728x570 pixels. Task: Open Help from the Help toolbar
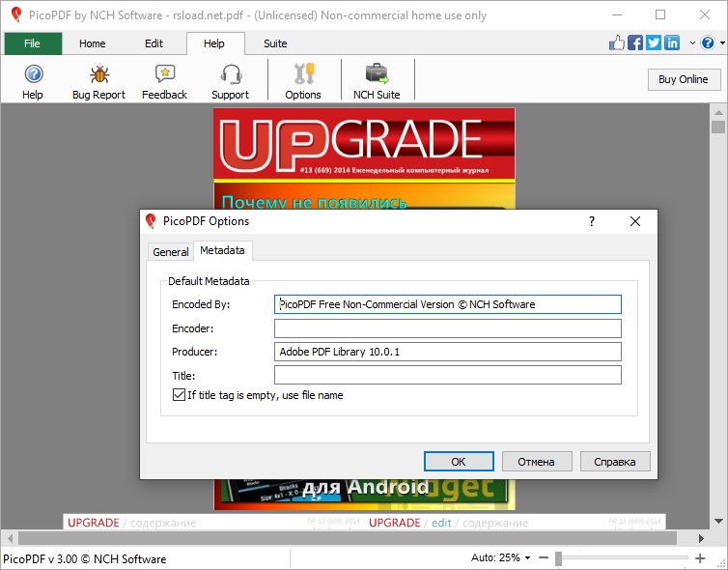33,82
